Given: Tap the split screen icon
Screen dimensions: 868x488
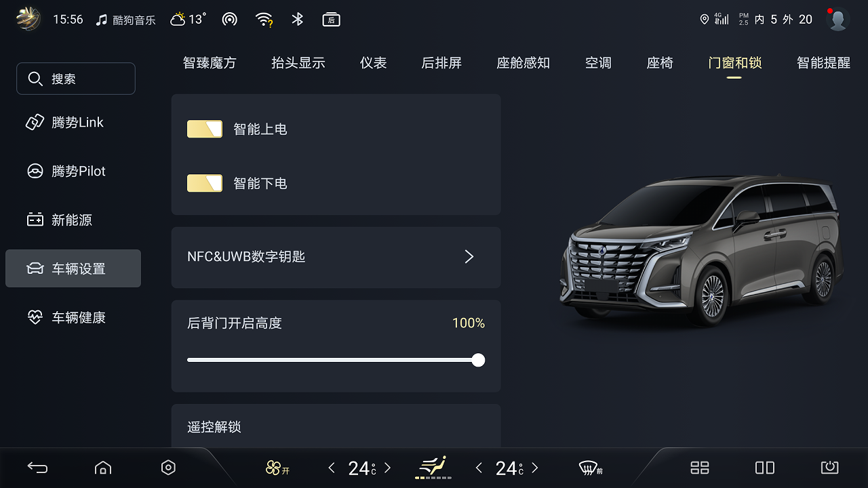Looking at the screenshot, I should pyautogui.click(x=765, y=468).
